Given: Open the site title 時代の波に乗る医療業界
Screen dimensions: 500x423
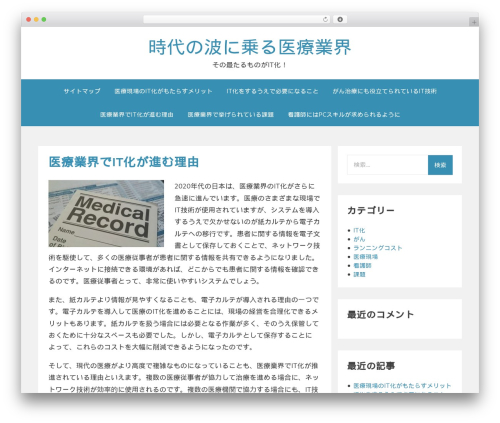Looking at the screenshot, I should coord(250,47).
